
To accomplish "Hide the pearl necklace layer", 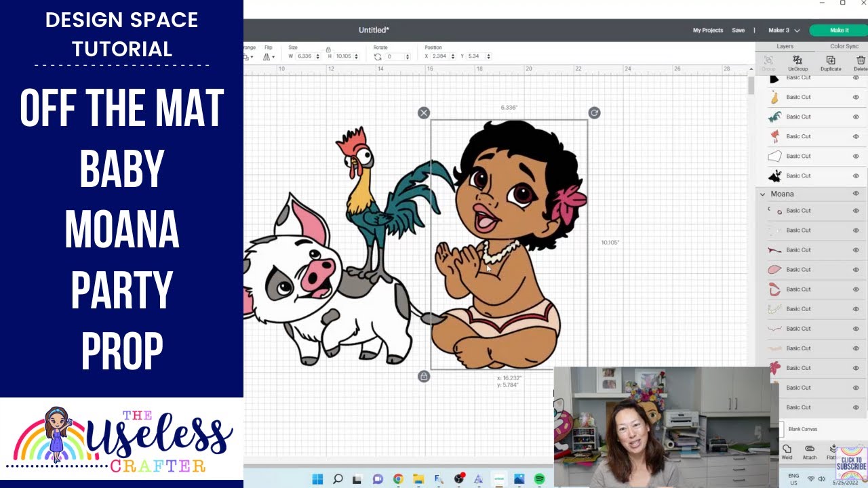I will pos(856,309).
